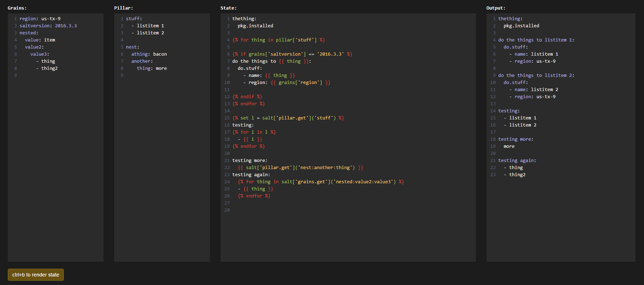The image size is (644, 285).
Task: Click "- region: {{ grains['region'] }}" line
Action: tap(287, 83)
